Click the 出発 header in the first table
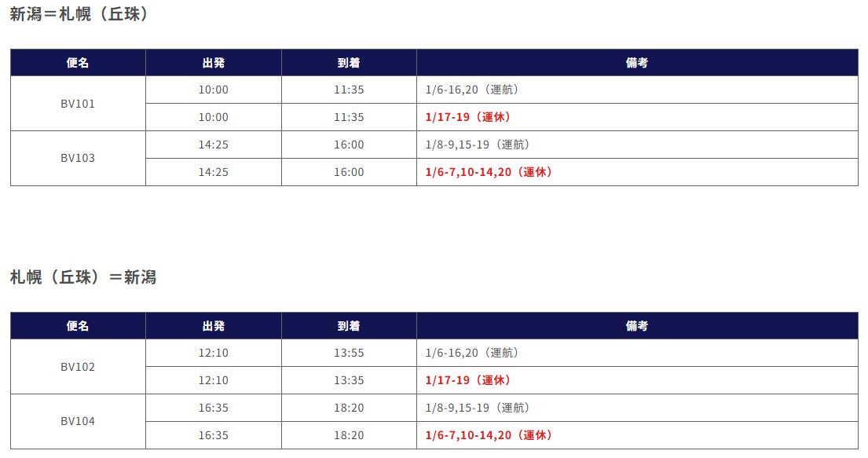Viewport: 868px width, 458px height. pyautogui.click(x=213, y=63)
